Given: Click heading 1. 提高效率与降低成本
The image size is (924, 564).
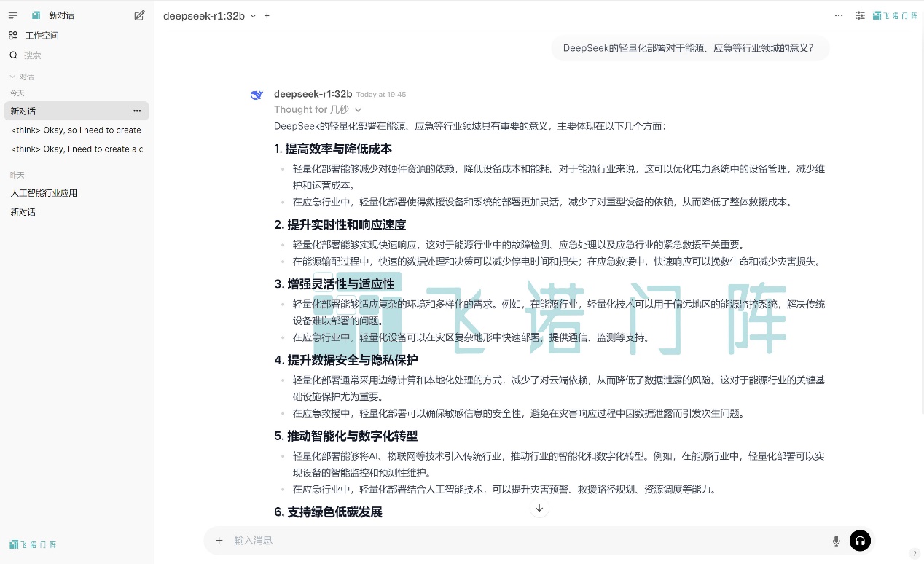Looking at the screenshot, I should tap(333, 149).
